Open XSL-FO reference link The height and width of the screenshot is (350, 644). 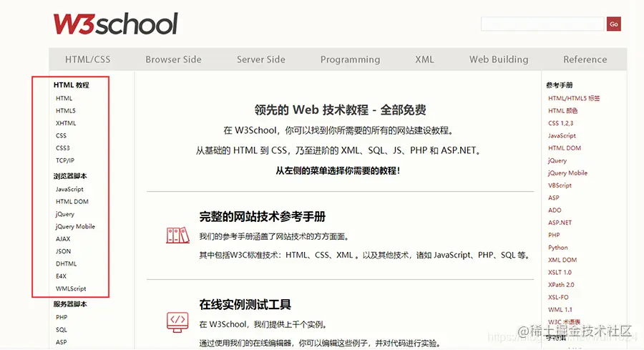[558, 297]
